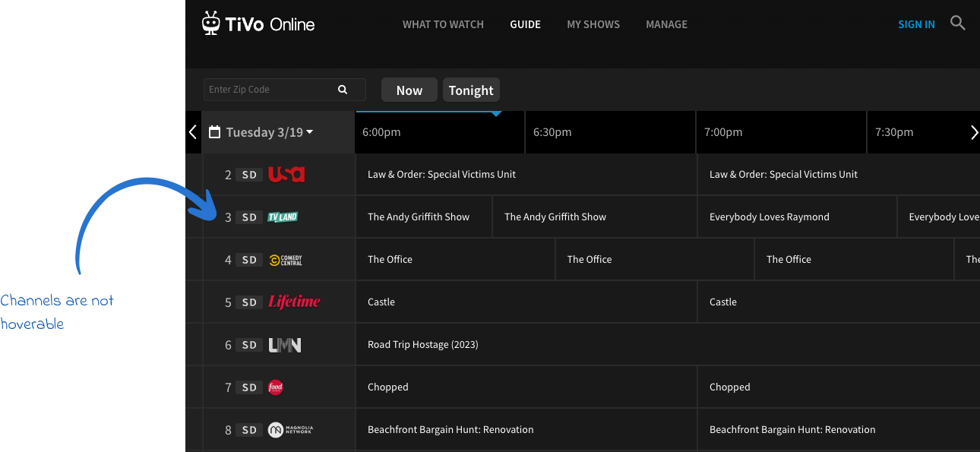The height and width of the screenshot is (452, 980).
Task: Open the What to Watch tab
Action: pos(443,24)
